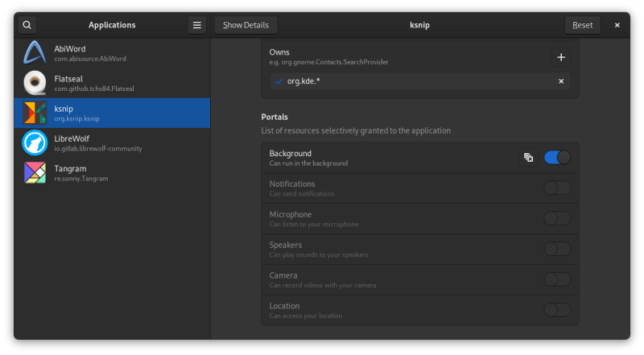Click the Flatseal app icon

pos(35,83)
